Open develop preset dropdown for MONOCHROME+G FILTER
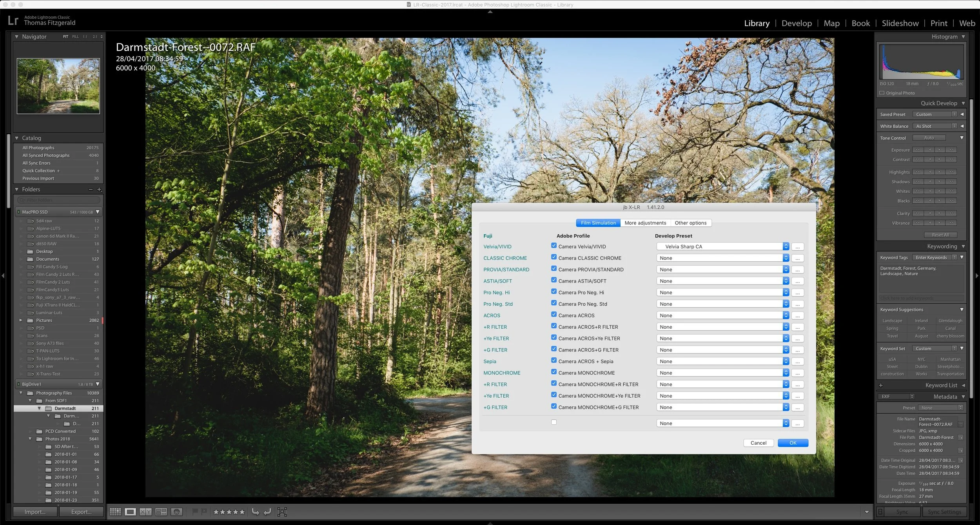The width and height of the screenshot is (980, 525). tap(722, 407)
